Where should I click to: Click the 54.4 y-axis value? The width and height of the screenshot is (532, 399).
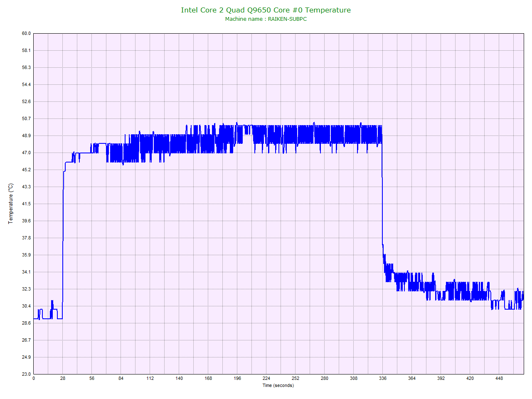coord(26,84)
